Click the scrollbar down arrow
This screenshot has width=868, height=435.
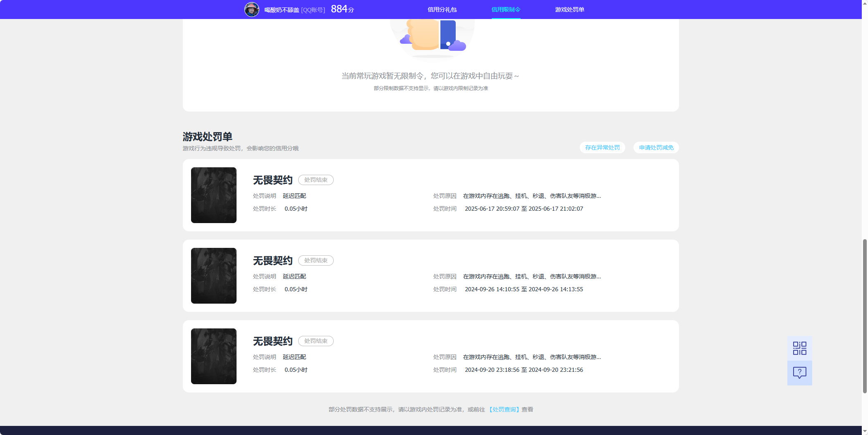coord(865,431)
